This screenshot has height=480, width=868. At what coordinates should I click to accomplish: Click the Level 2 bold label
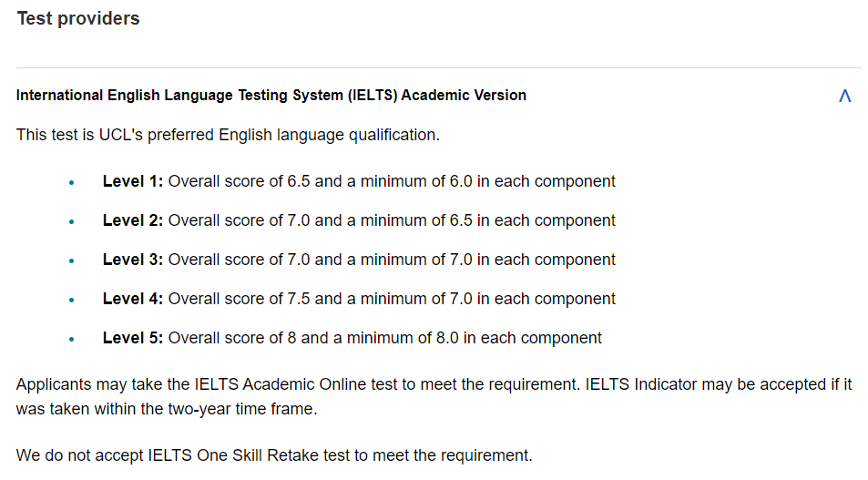[133, 220]
